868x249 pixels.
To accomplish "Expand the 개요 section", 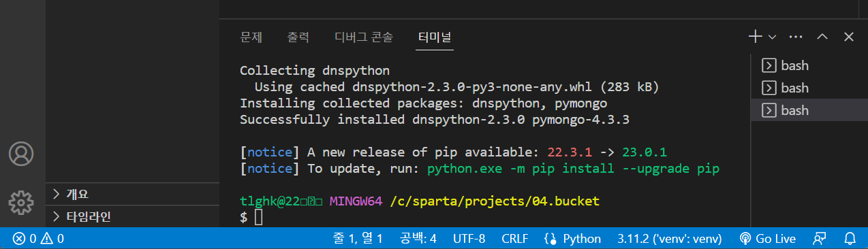I will pos(132,194).
